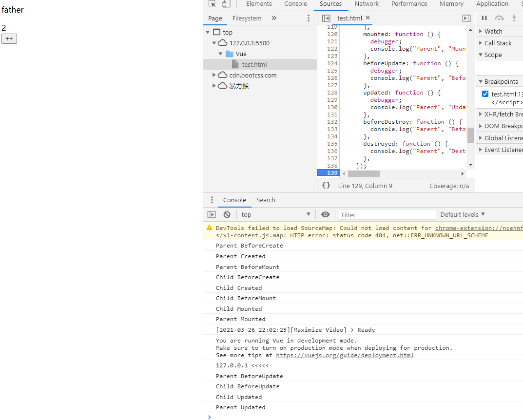The image size is (523, 420).
Task: Select the Filesystem navigator tab
Action: point(247,19)
